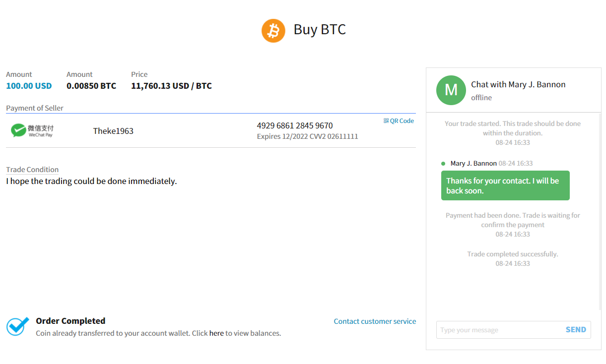Click the blue Order Completed checkmark

point(16,325)
